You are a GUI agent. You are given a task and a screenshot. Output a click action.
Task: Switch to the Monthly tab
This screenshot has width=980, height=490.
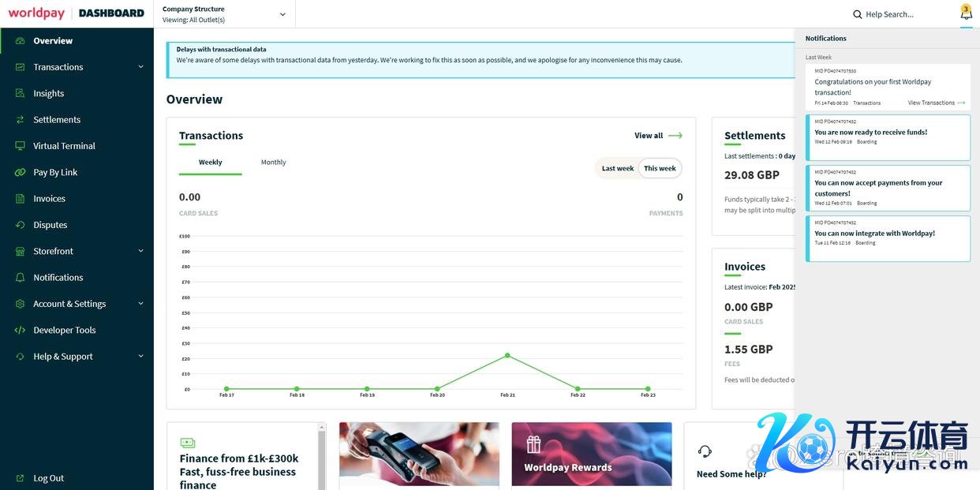273,163
